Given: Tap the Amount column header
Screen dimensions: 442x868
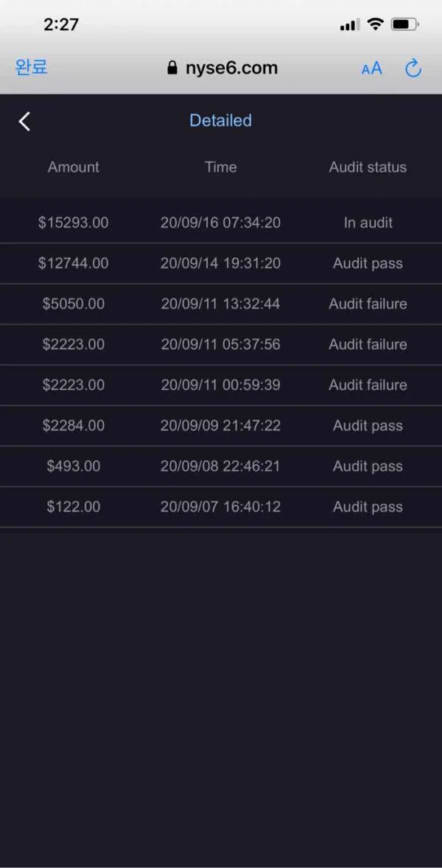Looking at the screenshot, I should [x=74, y=167].
